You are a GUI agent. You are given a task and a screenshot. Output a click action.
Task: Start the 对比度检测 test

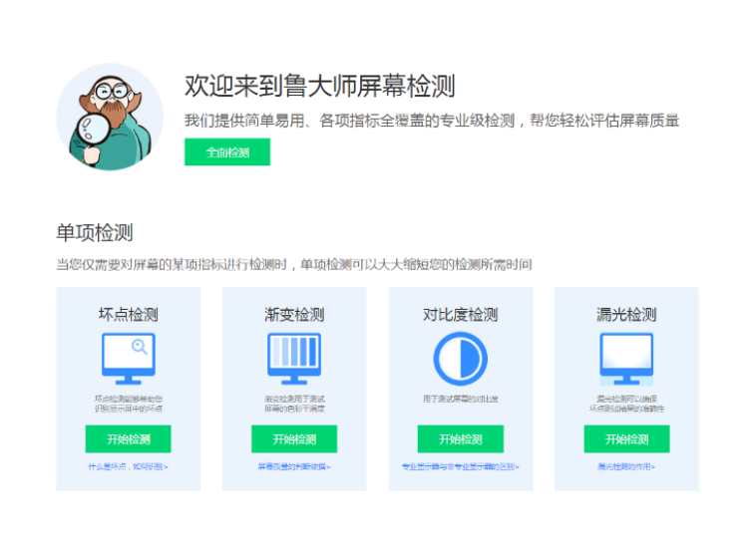(461, 438)
